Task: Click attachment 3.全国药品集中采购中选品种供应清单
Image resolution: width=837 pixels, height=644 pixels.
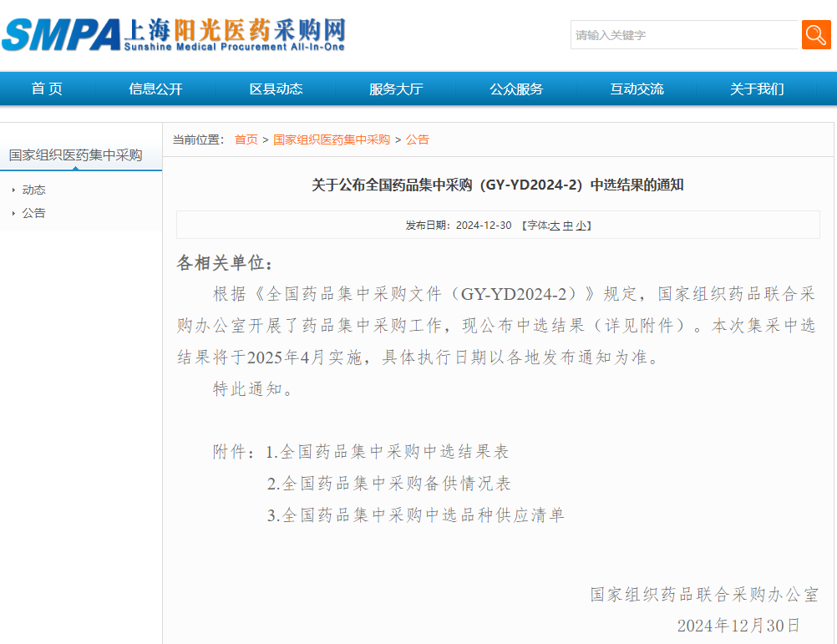Action: click(x=415, y=515)
